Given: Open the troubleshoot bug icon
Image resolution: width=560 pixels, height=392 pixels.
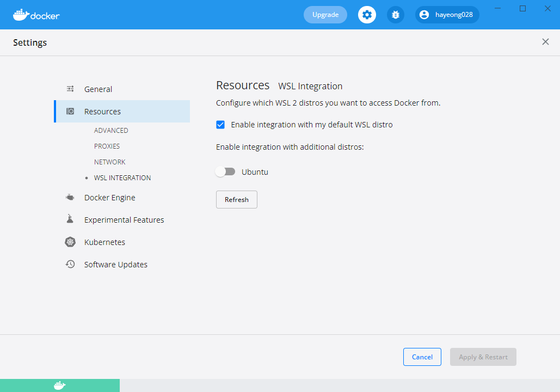Looking at the screenshot, I should click(395, 15).
